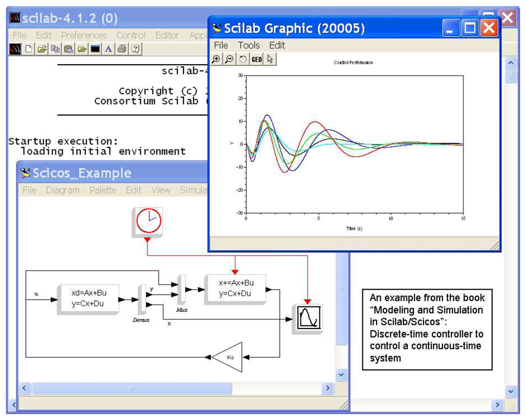This screenshot has width=526, height=420.
Task: Select the arrow pointer tool in Graphic window
Action: [270, 59]
